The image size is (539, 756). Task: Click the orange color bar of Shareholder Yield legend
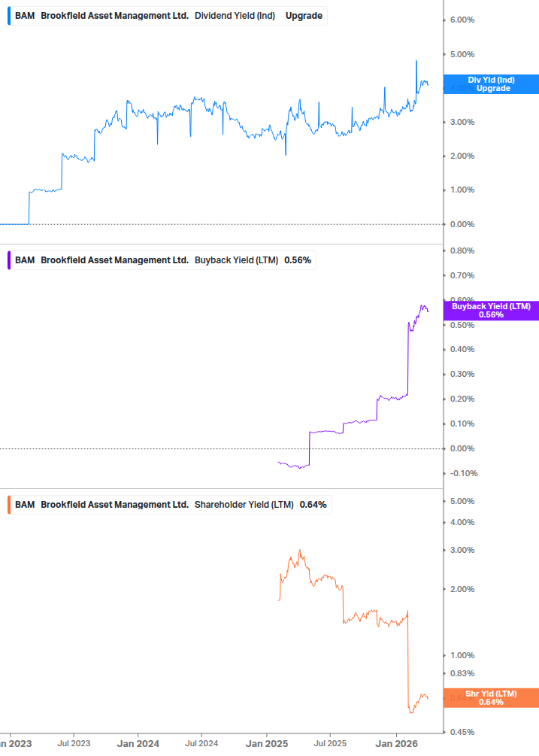(9, 505)
